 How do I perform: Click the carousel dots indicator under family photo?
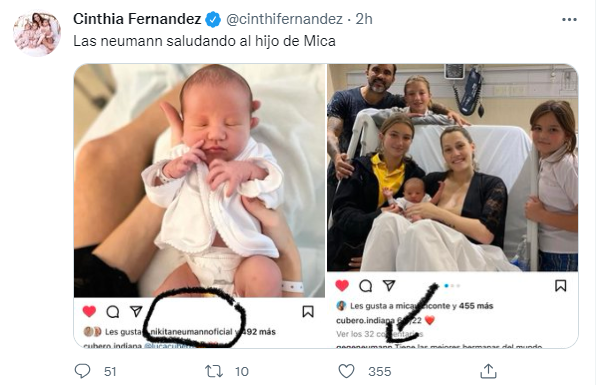(x=452, y=286)
